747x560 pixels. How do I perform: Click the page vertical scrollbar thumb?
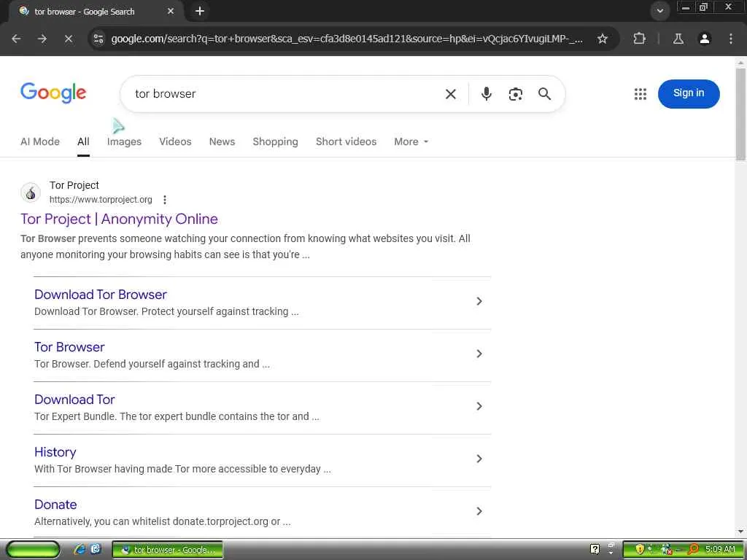point(740,114)
